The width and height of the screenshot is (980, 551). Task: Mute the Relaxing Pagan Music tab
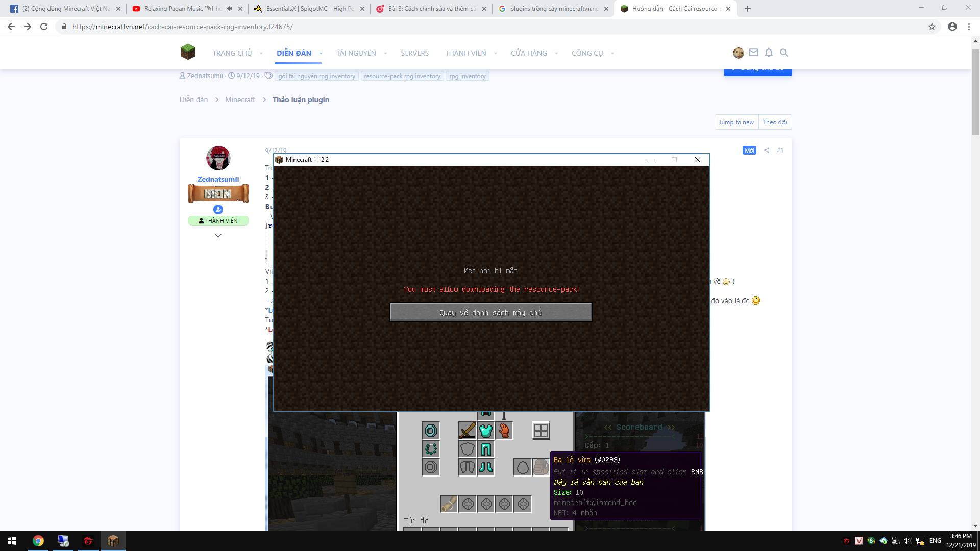pos(229,9)
